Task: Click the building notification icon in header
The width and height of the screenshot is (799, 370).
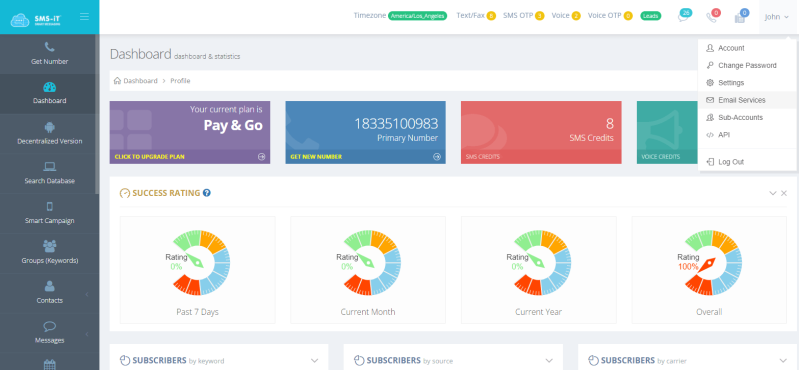Action: coord(741,16)
